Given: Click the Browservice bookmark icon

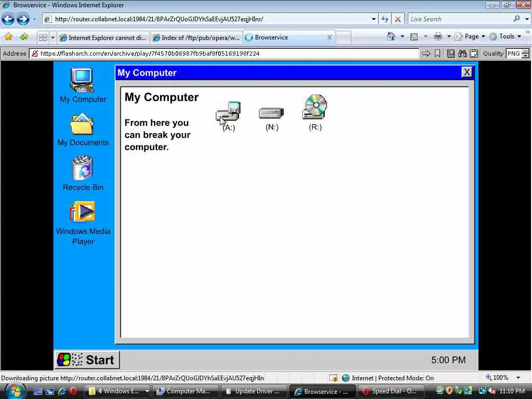Looking at the screenshot, I should click(437, 54).
